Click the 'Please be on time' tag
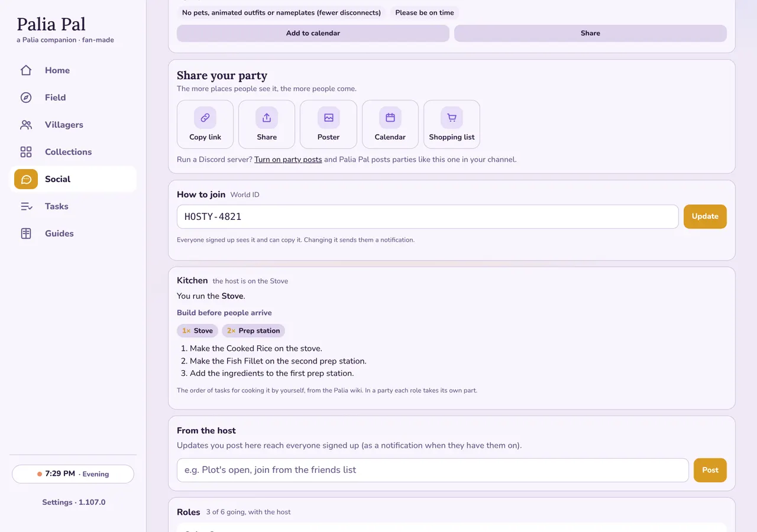Image resolution: width=757 pixels, height=532 pixels. pos(425,12)
